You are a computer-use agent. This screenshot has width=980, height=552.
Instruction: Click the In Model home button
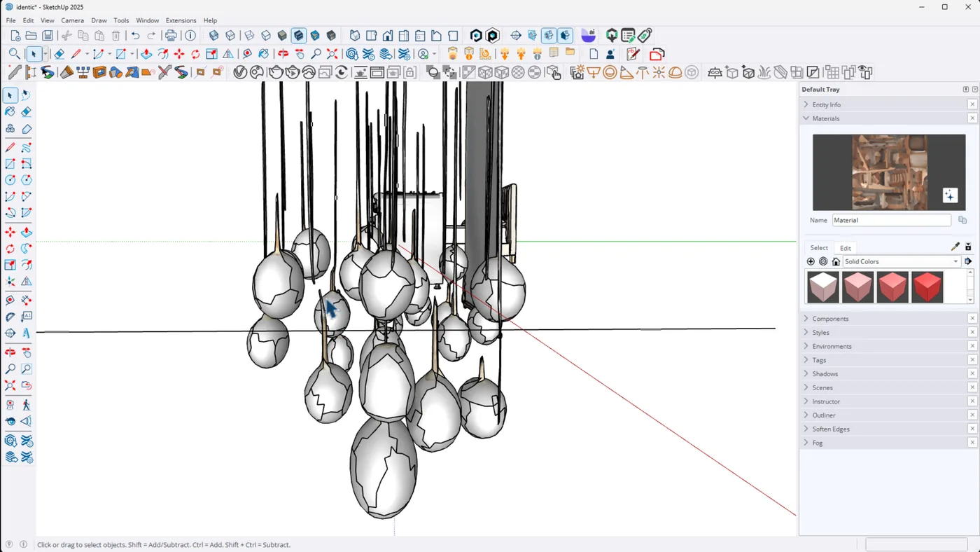(836, 261)
